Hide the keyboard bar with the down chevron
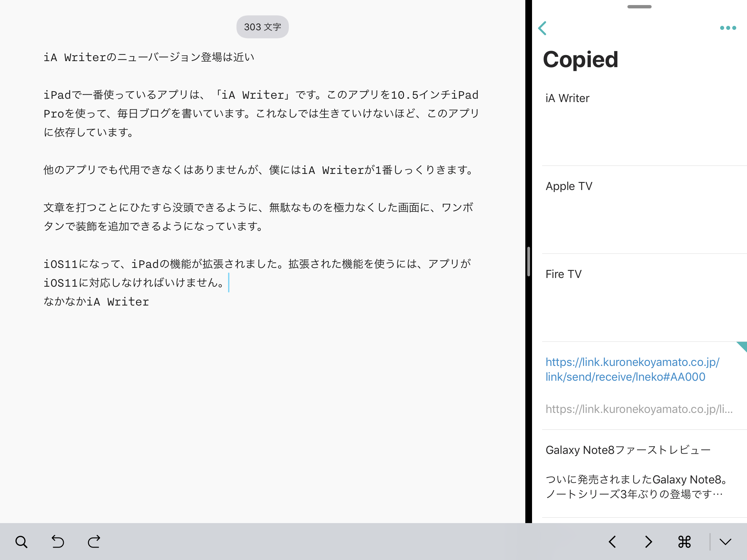747x560 pixels. pyautogui.click(x=726, y=542)
